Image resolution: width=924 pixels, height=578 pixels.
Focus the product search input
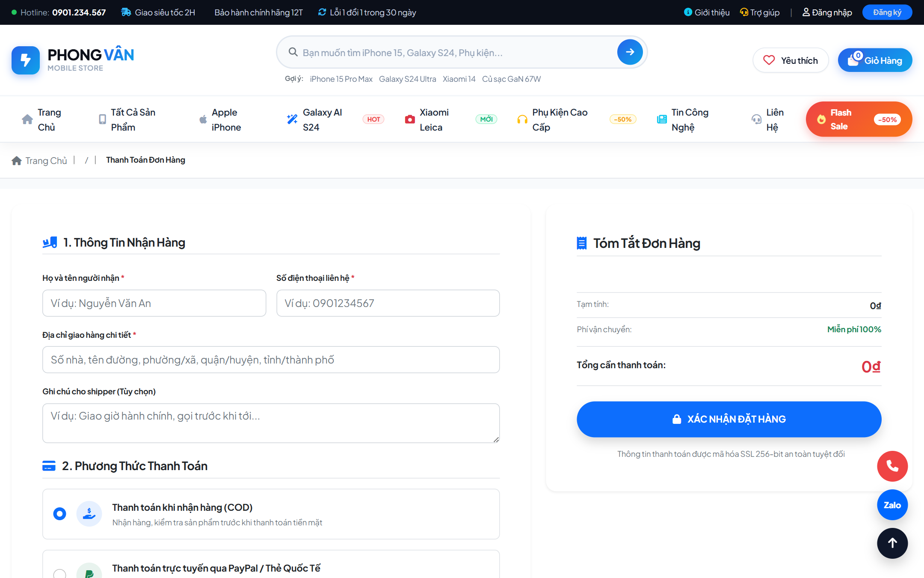pyautogui.click(x=456, y=53)
